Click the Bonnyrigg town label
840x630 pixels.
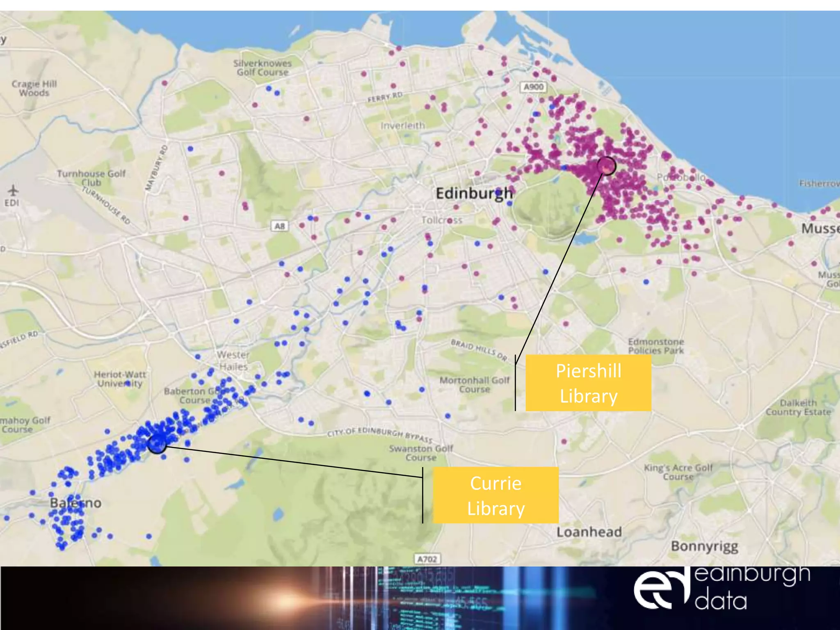point(704,546)
